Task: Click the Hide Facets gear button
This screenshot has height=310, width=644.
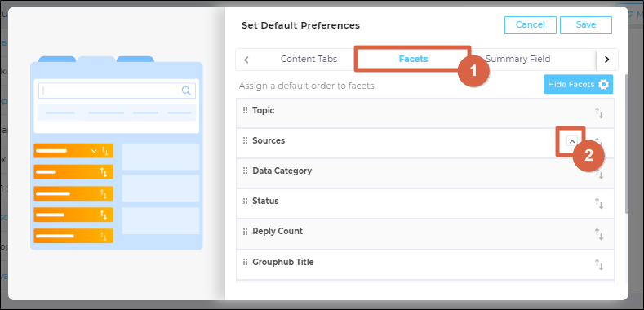Action: click(578, 84)
